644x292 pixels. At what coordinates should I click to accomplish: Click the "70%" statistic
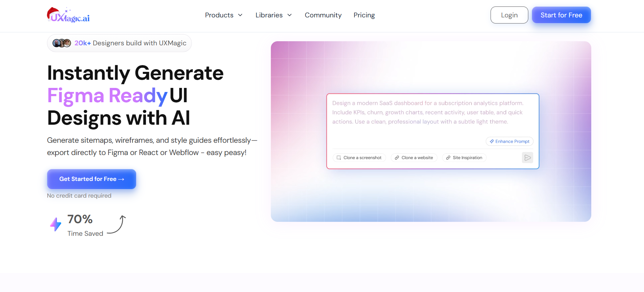[80, 219]
